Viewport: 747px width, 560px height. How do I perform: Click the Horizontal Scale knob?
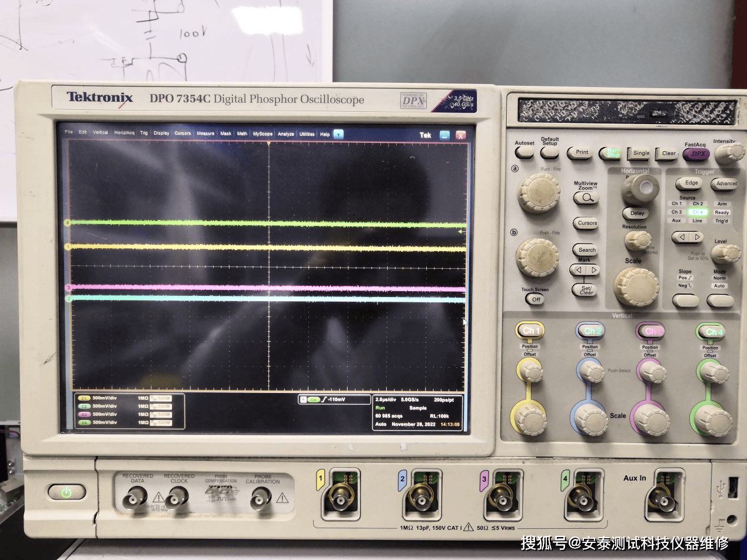(636, 287)
